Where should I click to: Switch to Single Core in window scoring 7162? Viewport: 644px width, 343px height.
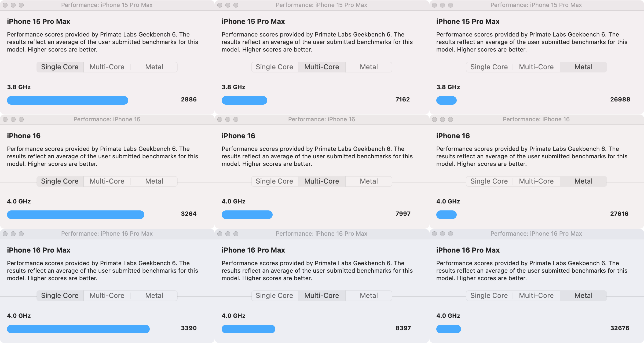274,67
